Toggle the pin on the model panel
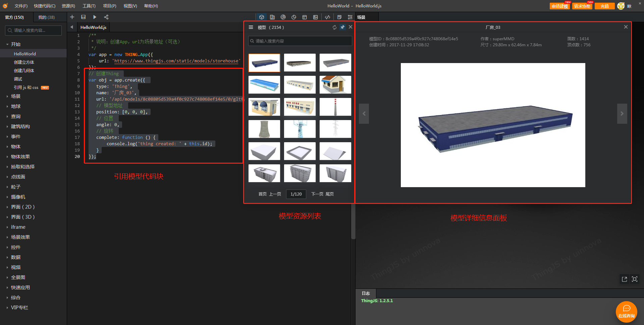This screenshot has width=644, height=325. [342, 27]
